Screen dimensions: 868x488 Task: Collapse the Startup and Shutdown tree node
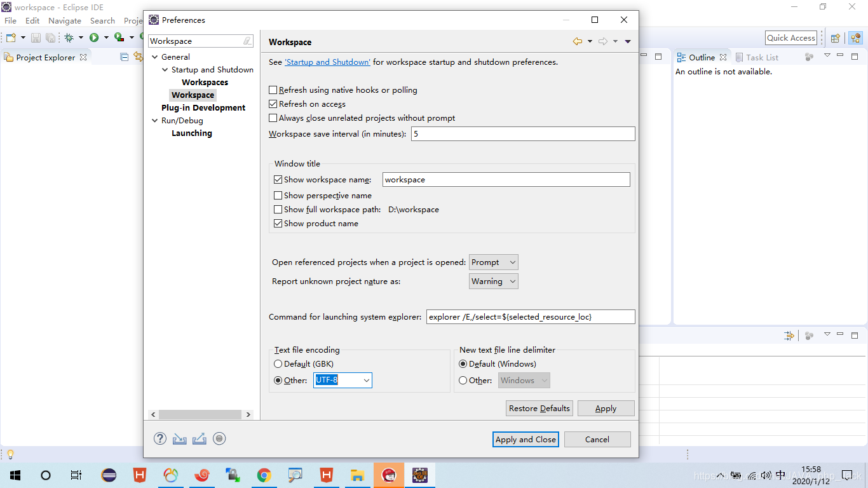pos(165,70)
